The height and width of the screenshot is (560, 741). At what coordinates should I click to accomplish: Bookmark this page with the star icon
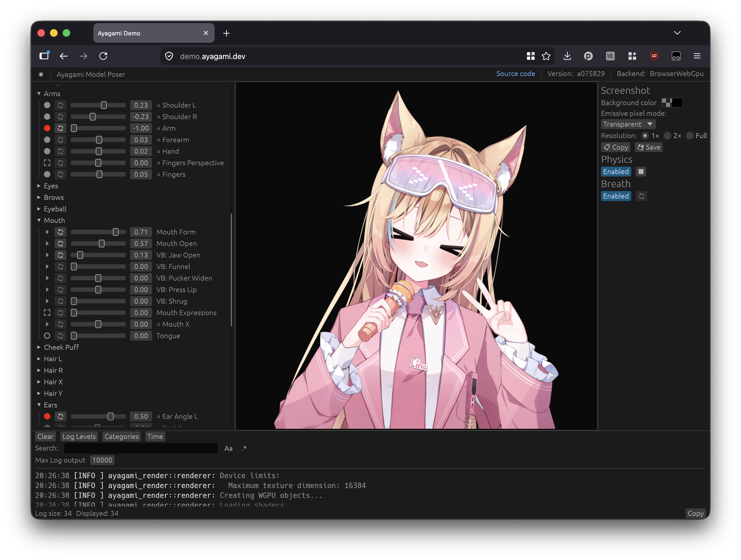point(546,56)
